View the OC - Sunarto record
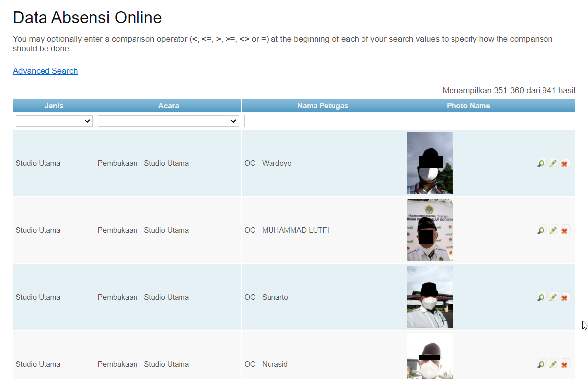 click(541, 297)
